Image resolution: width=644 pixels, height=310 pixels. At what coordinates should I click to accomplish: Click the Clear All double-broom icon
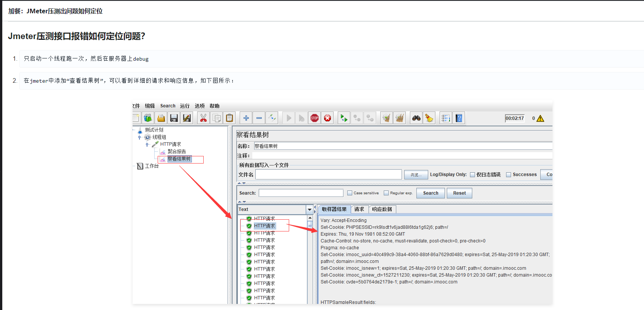point(400,118)
